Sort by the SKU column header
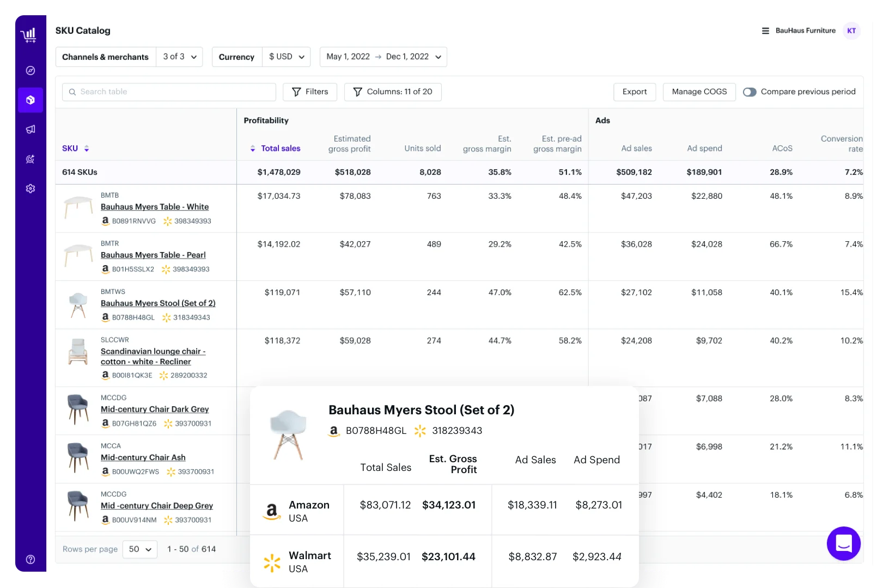Image resolution: width=889 pixels, height=588 pixels. pyautogui.click(x=75, y=148)
